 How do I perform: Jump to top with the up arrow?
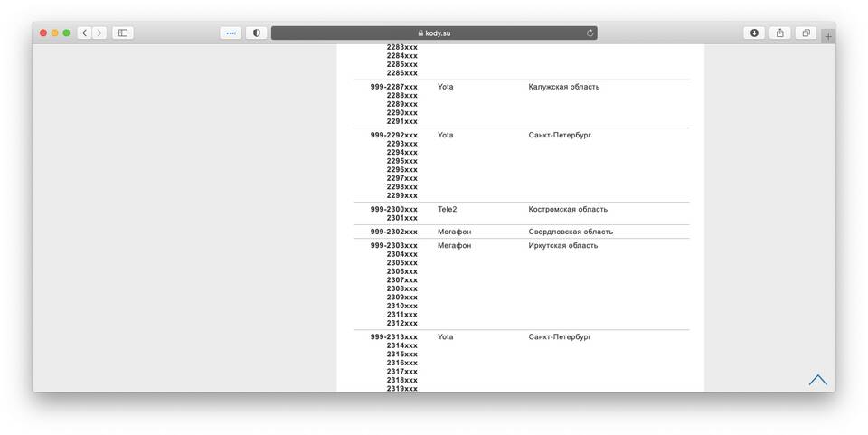click(x=817, y=380)
